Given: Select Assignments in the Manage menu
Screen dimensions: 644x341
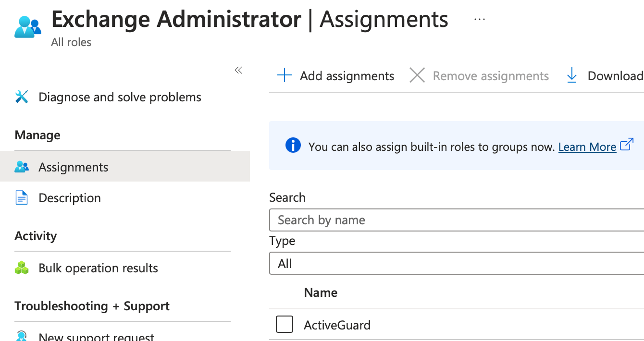Looking at the screenshot, I should (x=125, y=166).
